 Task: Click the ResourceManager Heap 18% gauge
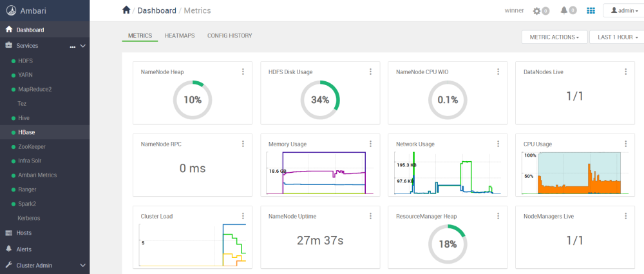click(x=448, y=244)
